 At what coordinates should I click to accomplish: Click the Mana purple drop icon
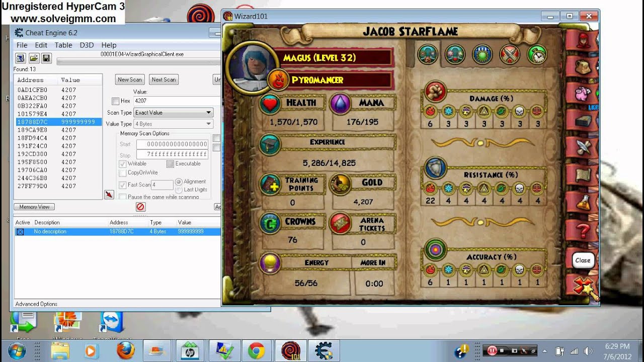tap(340, 104)
